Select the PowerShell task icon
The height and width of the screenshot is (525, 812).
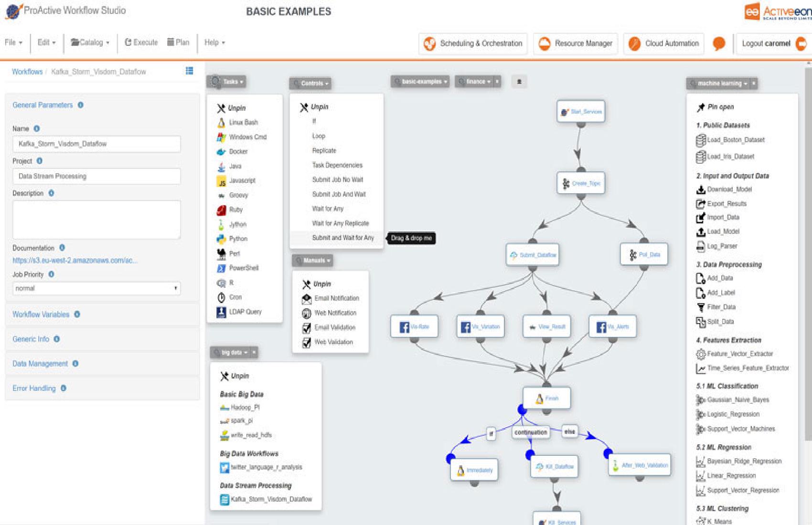(221, 268)
